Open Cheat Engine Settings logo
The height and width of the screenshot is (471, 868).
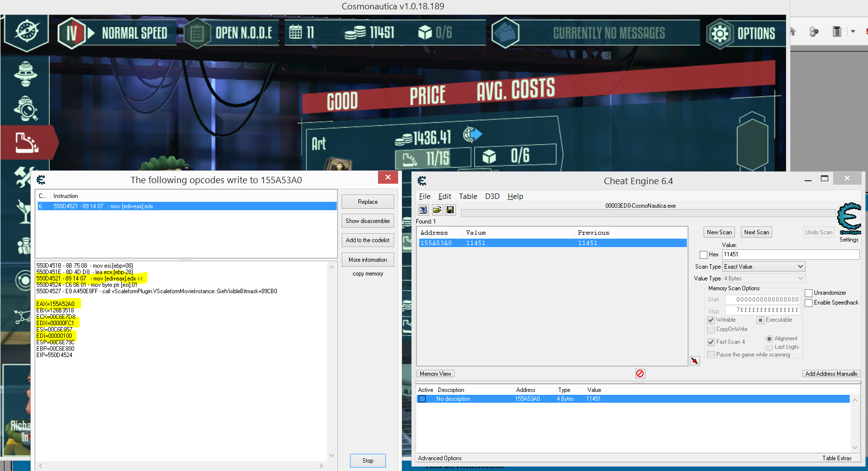tap(849, 219)
